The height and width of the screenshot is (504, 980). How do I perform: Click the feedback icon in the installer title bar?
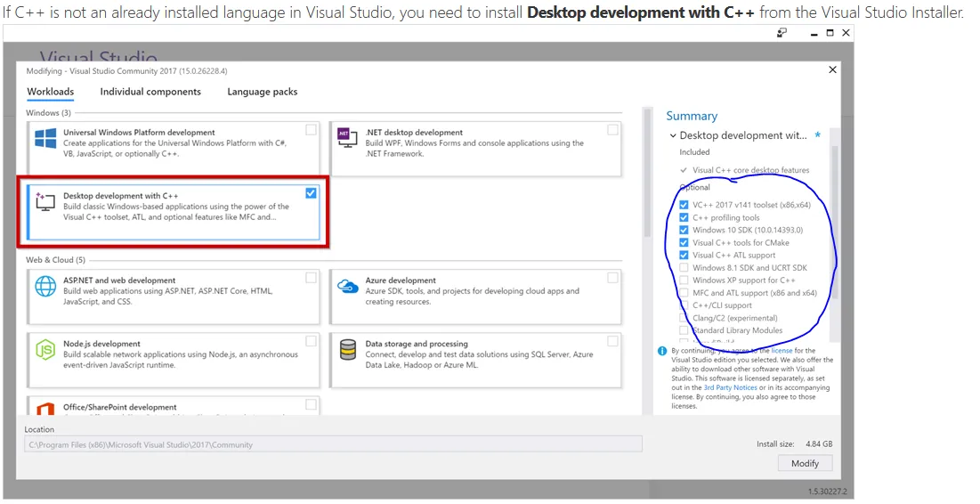point(782,33)
